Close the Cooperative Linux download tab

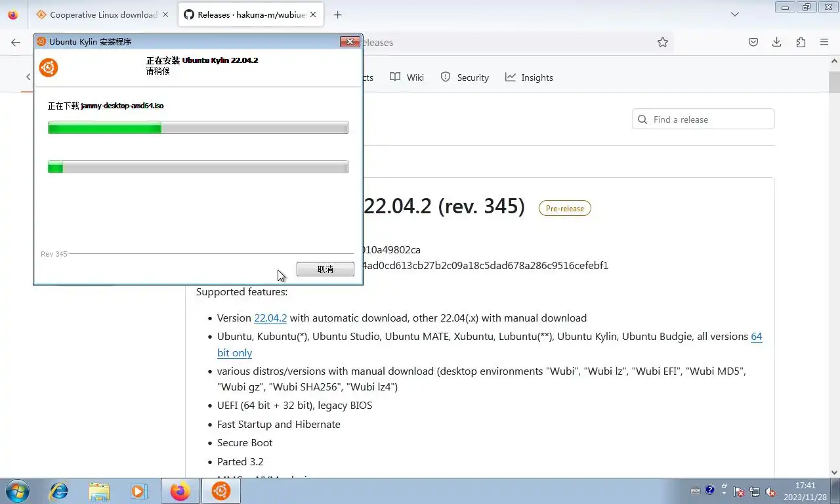point(165,14)
